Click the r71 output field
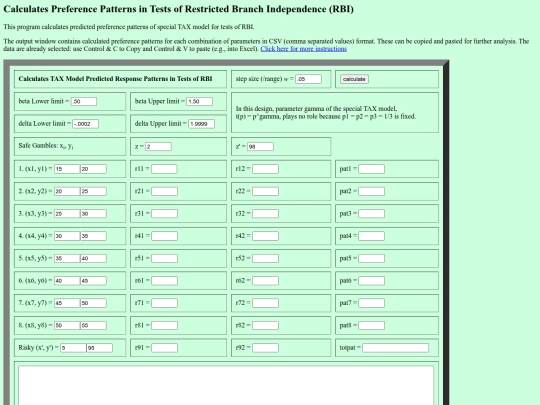This screenshot has height=405, width=540. tap(164, 303)
